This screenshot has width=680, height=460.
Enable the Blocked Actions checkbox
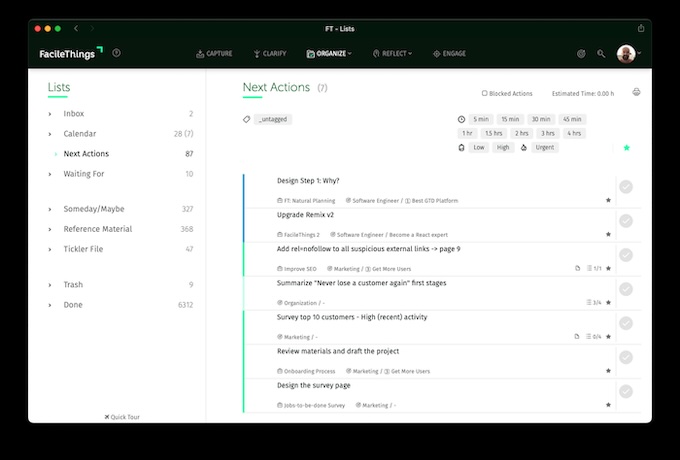[x=484, y=93]
